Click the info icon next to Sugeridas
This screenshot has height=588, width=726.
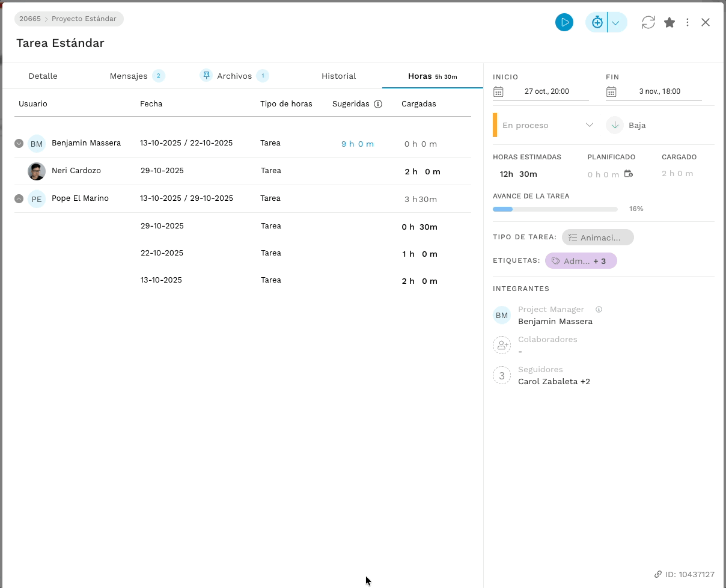[378, 104]
